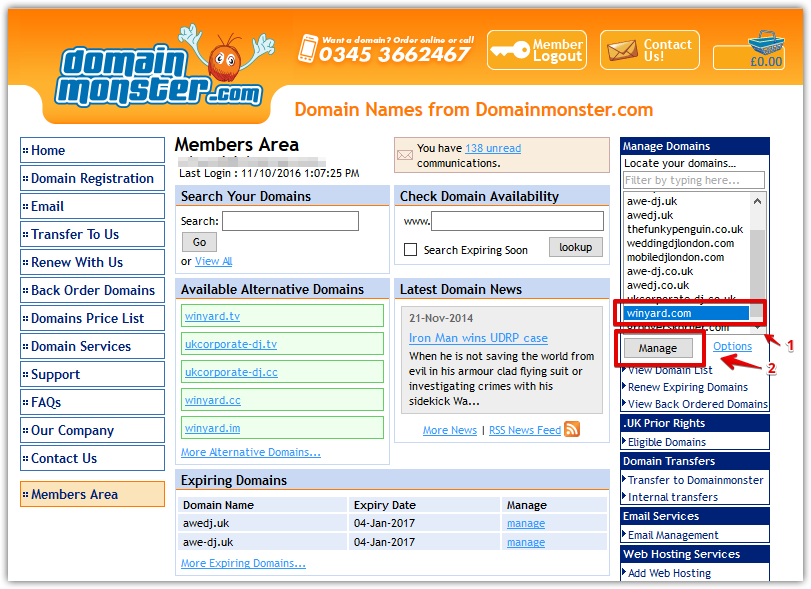
Task: Click envelope icon beside unread communications notice
Action: [x=405, y=155]
